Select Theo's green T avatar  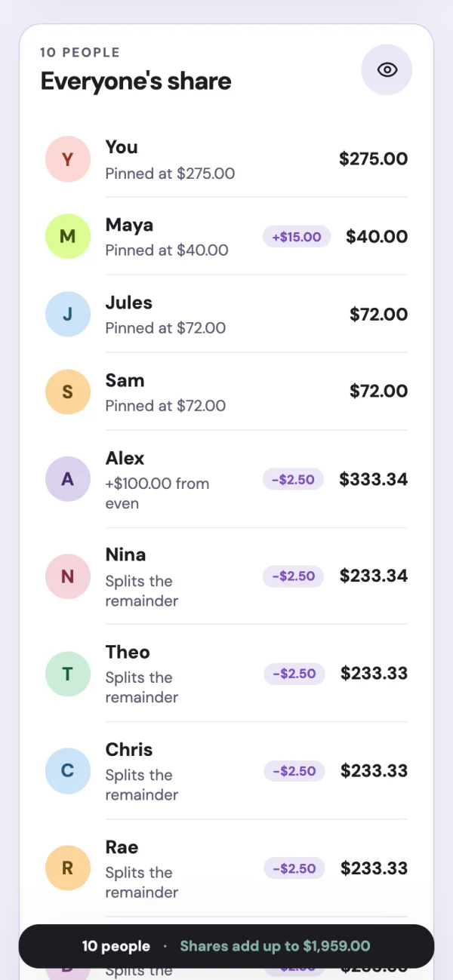point(68,674)
